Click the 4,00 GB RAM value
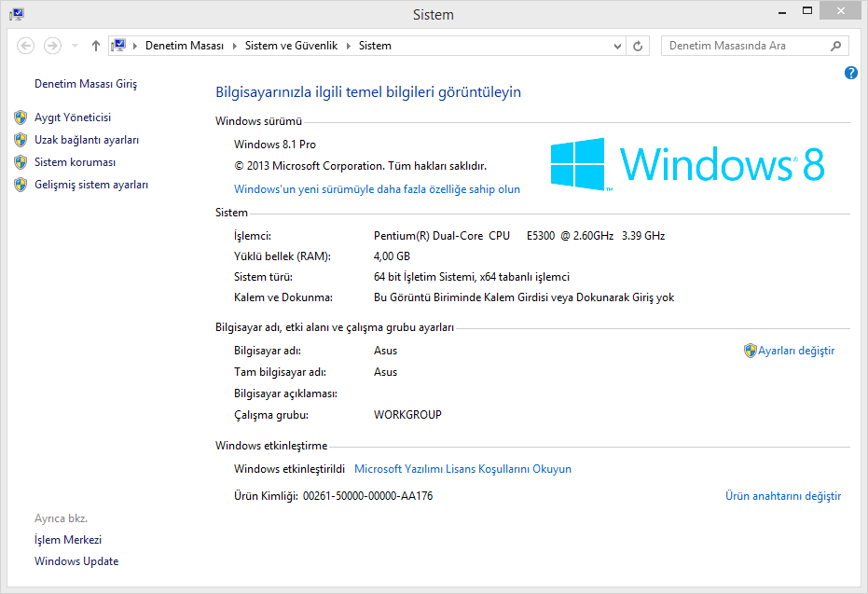Viewport: 868px width, 594px height. point(392,256)
